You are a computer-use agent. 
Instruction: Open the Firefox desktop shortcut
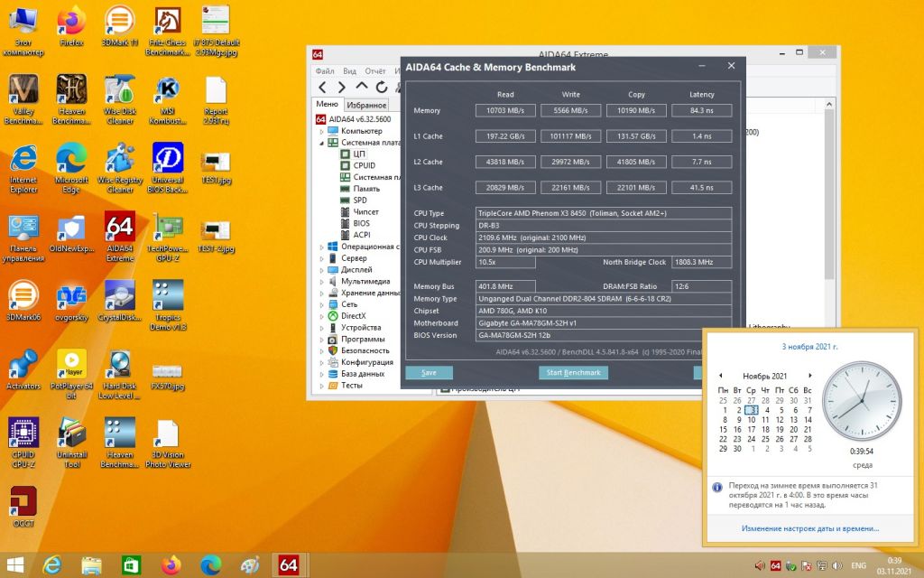point(71,26)
